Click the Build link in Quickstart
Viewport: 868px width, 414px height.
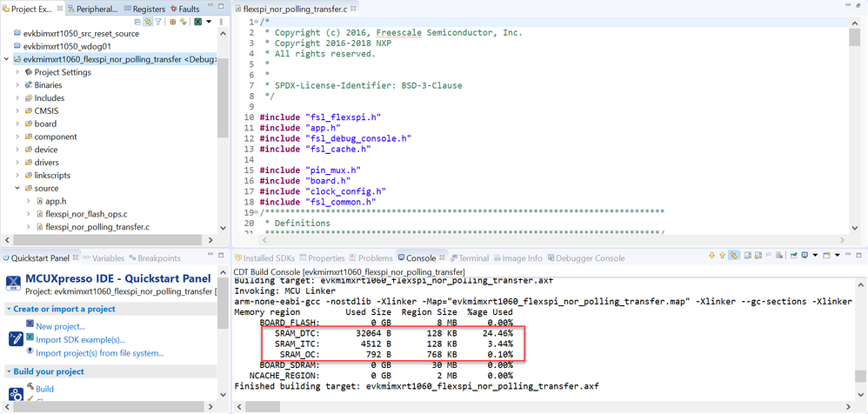pyautogui.click(x=45, y=389)
